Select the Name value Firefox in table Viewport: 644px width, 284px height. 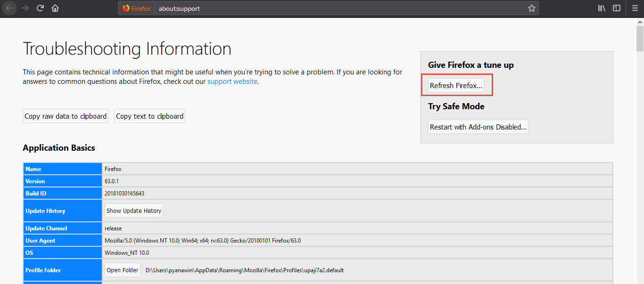[x=113, y=169]
